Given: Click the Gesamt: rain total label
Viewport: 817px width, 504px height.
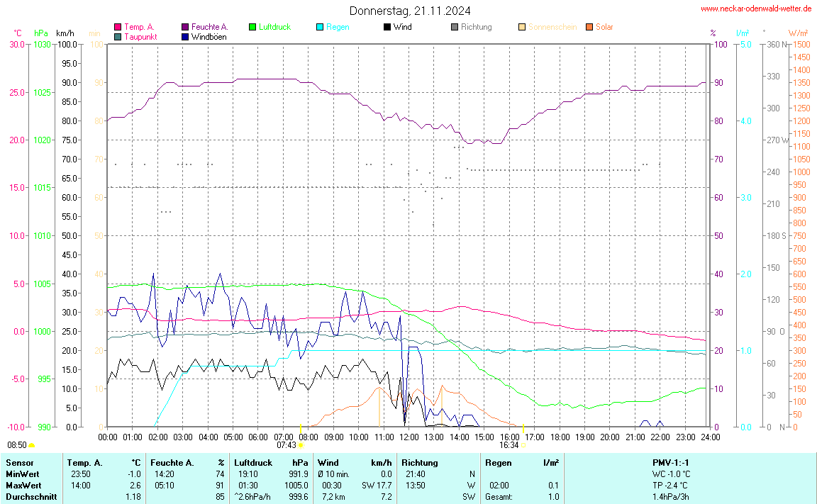Looking at the screenshot, I should click(499, 497).
